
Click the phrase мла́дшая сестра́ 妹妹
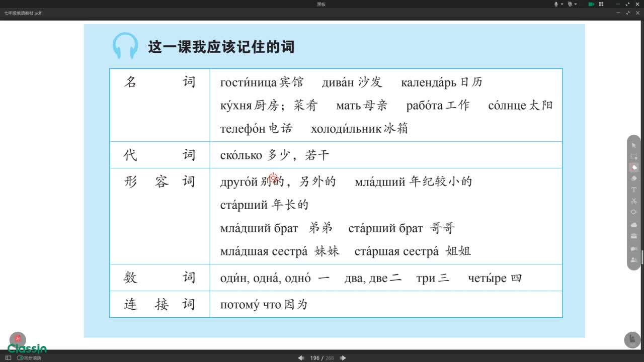click(x=280, y=251)
